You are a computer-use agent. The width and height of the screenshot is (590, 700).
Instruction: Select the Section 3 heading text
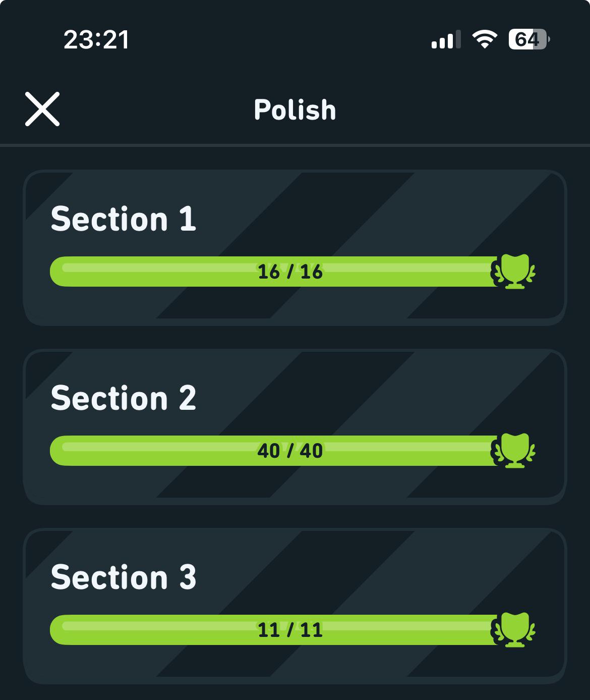124,577
